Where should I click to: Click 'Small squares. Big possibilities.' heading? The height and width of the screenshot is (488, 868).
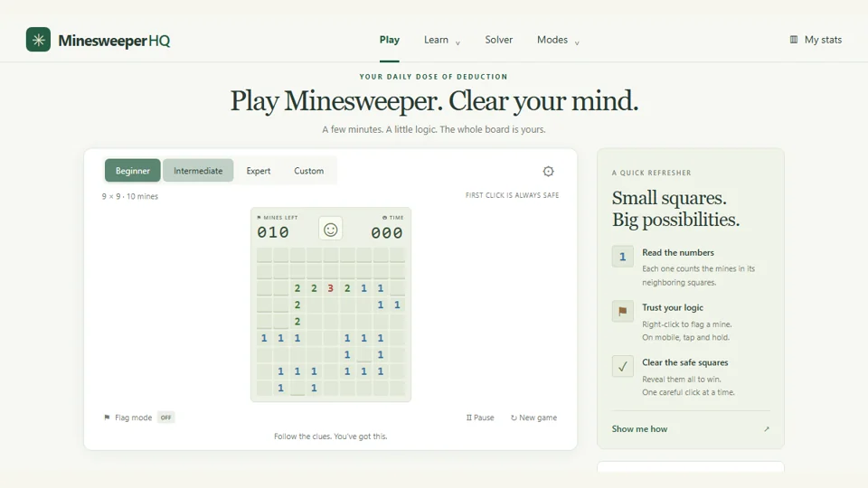(x=675, y=209)
